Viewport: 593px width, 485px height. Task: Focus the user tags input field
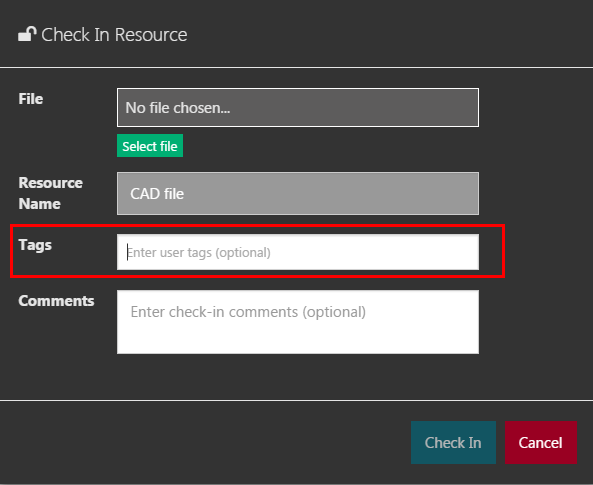[x=298, y=252]
